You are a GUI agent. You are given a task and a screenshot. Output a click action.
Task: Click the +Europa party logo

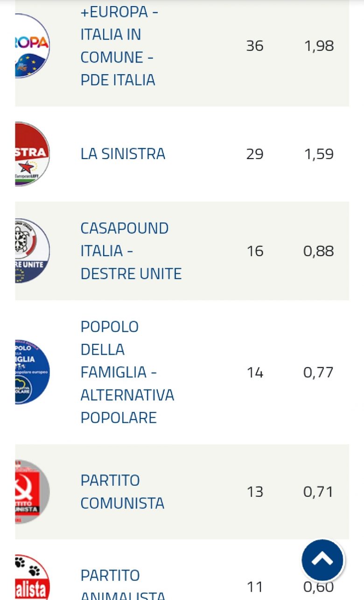pyautogui.click(x=32, y=46)
